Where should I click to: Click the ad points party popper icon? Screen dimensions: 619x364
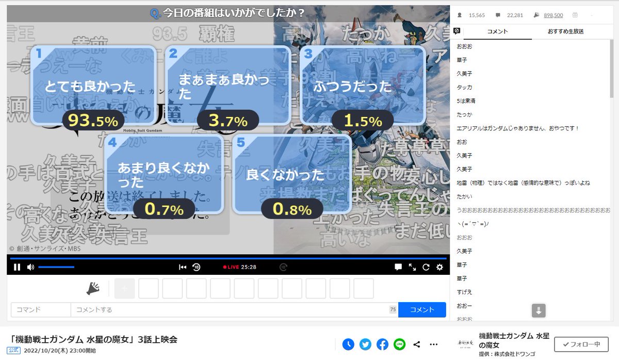[x=536, y=15]
